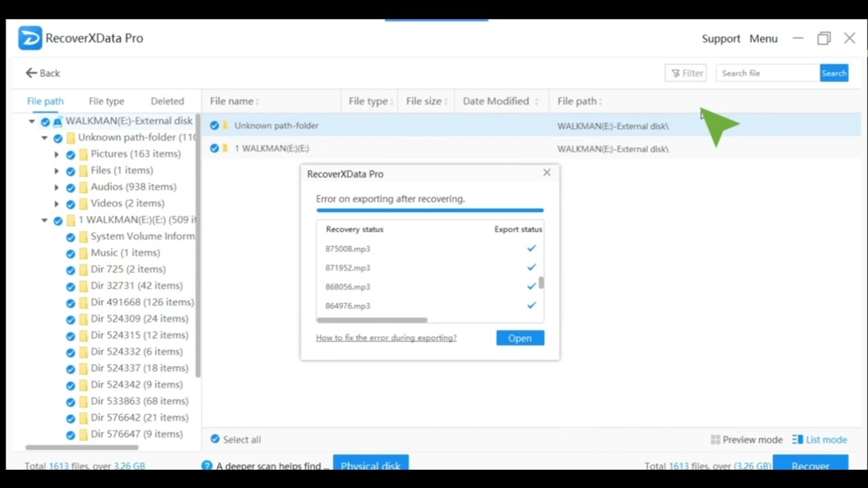868x488 pixels.
Task: Uncheck the Pictures (163 items) checkbox
Action: (71, 155)
